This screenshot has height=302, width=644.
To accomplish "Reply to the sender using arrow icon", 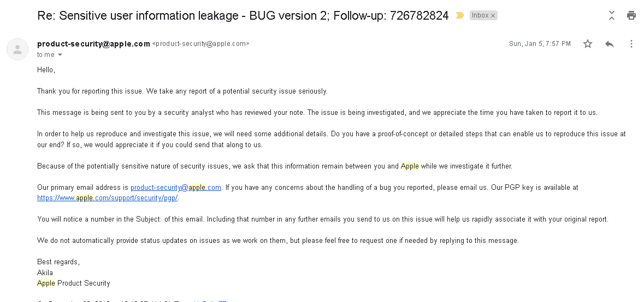I will click(x=610, y=44).
